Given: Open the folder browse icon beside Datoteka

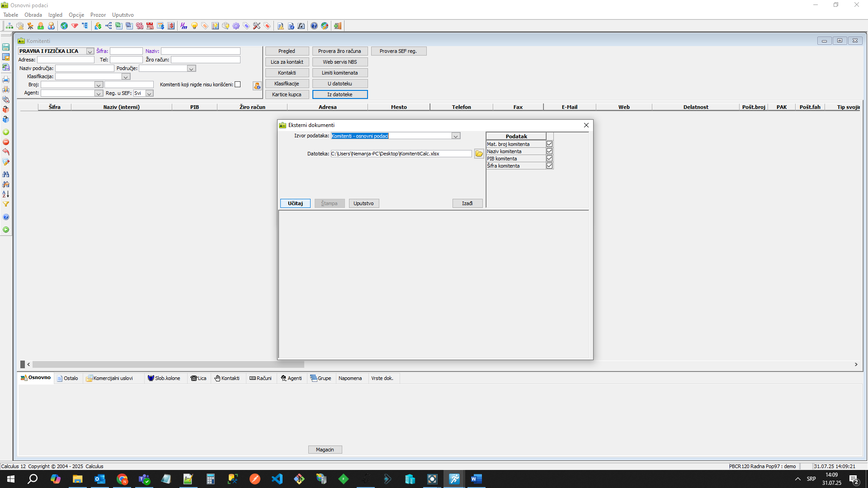Looking at the screenshot, I should [479, 154].
